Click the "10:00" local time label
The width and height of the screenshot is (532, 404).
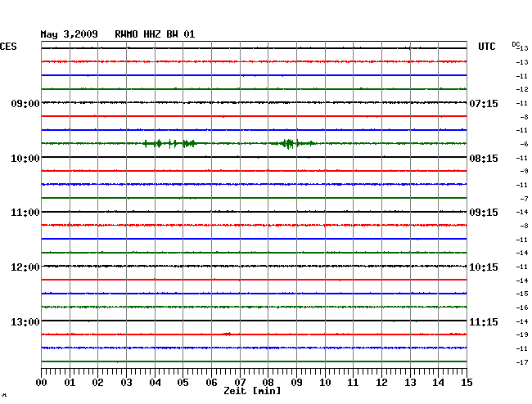[x=25, y=159]
